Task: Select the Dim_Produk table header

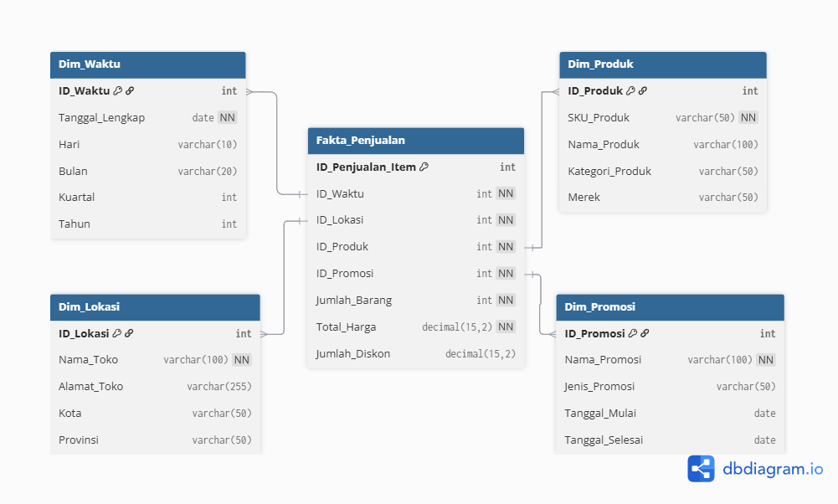Action: [662, 64]
